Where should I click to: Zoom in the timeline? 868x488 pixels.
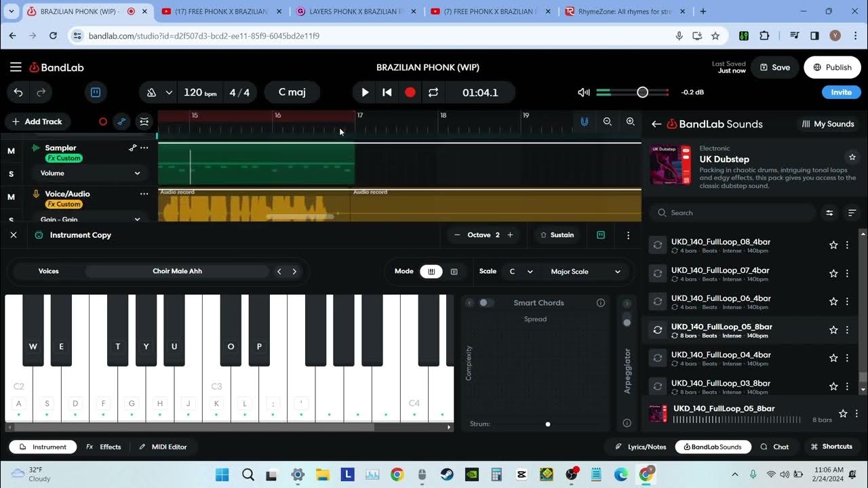pyautogui.click(x=631, y=122)
